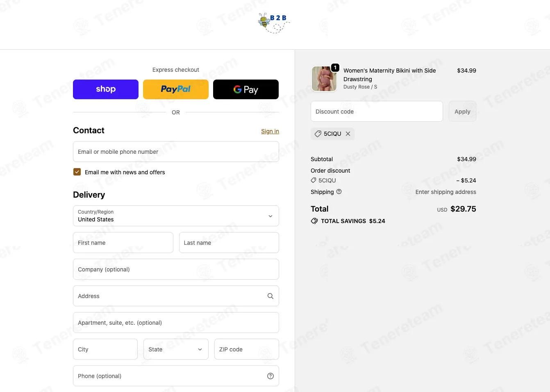Open the Country/Region dropdown

176,216
